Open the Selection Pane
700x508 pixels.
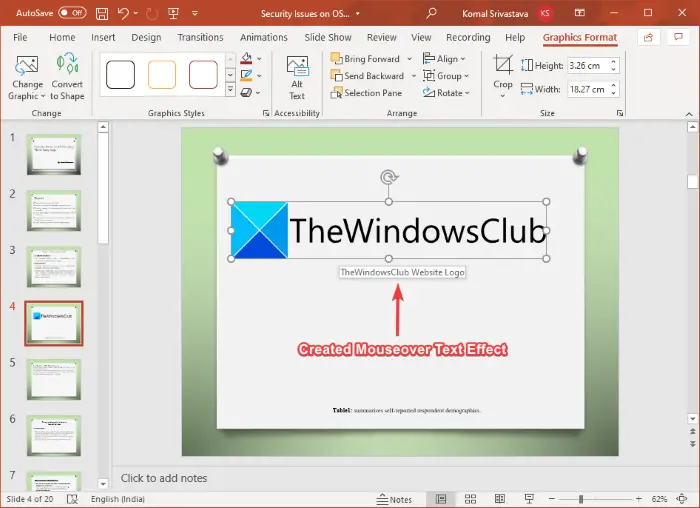click(367, 93)
